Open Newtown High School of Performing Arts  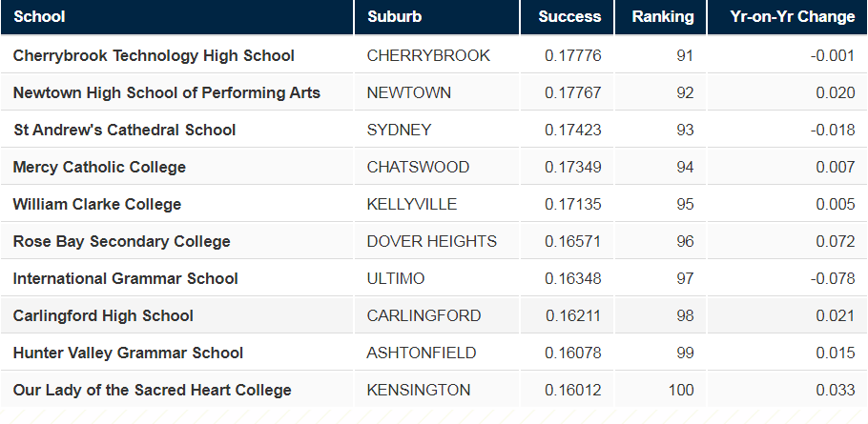166,92
